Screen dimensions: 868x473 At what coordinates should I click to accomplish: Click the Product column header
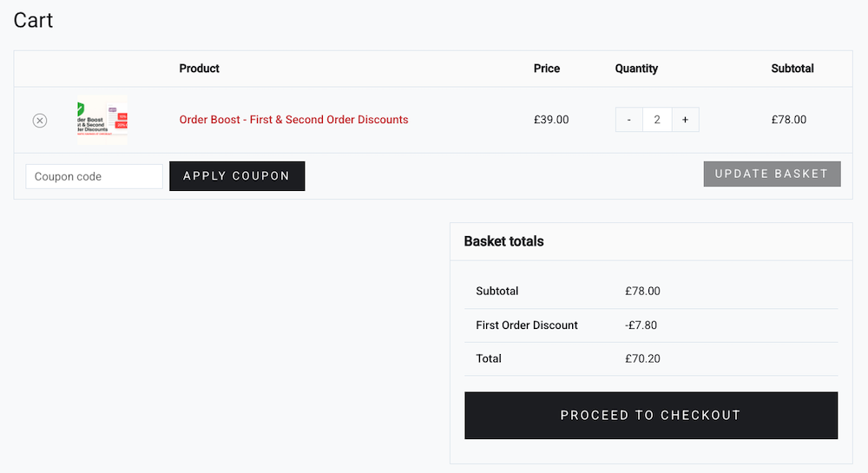[x=199, y=69]
